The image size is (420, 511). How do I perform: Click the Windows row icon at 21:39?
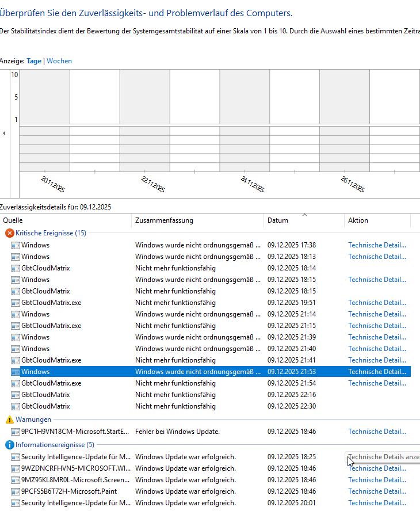click(x=16, y=337)
